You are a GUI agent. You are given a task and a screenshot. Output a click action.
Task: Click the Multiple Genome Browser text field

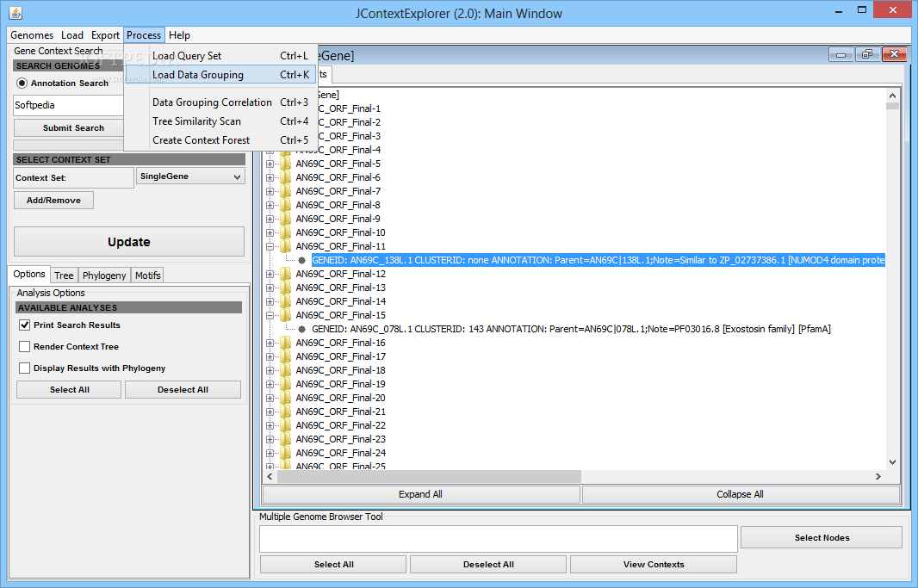(x=499, y=539)
